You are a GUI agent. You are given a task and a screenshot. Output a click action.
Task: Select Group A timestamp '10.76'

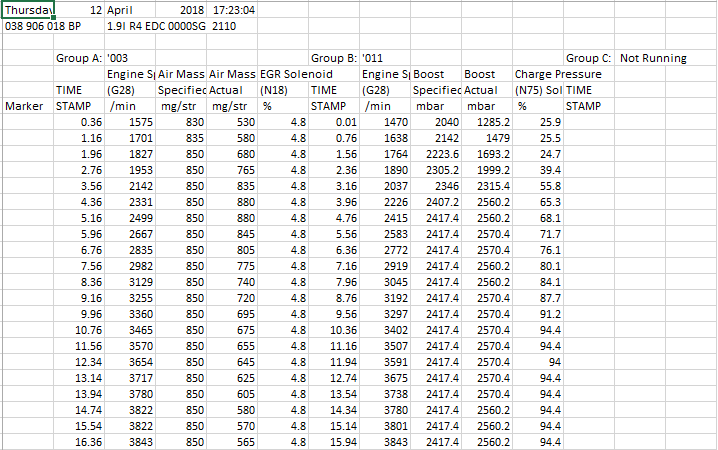pyautogui.click(x=79, y=331)
